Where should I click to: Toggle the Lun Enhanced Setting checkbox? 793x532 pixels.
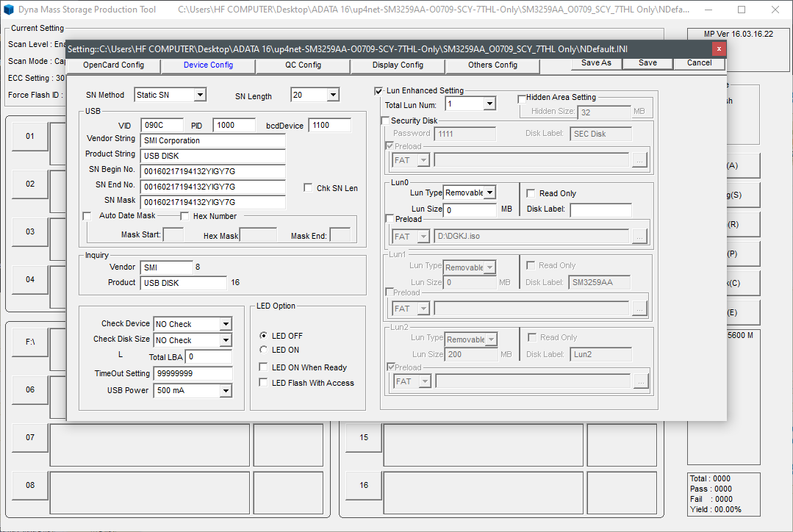click(x=378, y=91)
